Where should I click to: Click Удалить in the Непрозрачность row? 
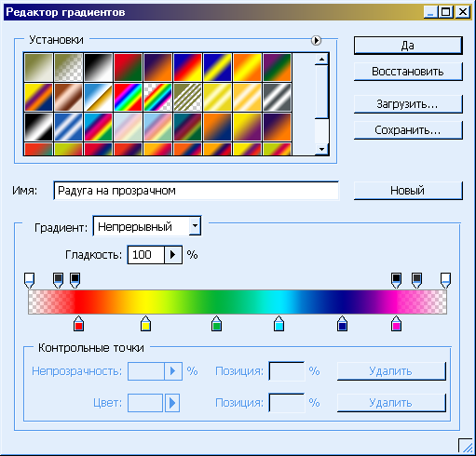[391, 371]
